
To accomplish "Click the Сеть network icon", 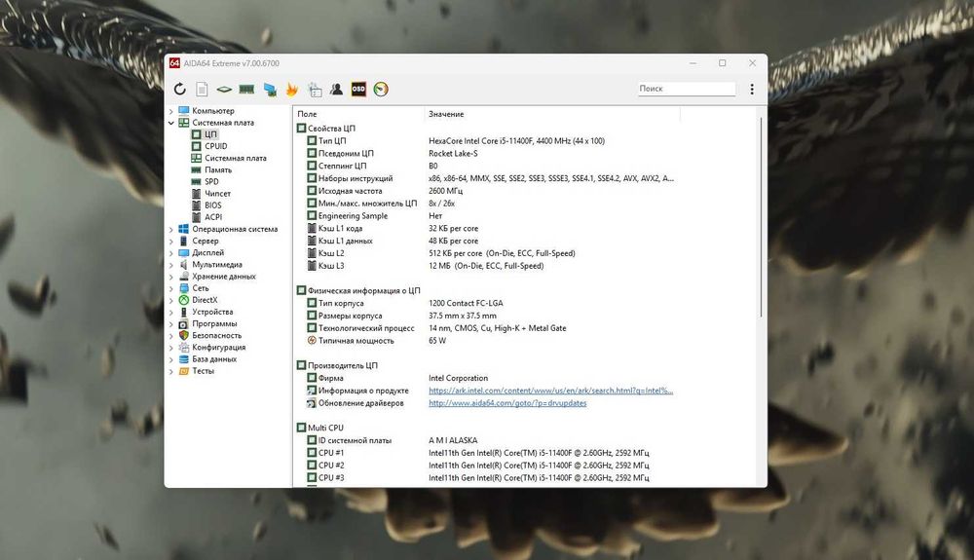I will 184,288.
